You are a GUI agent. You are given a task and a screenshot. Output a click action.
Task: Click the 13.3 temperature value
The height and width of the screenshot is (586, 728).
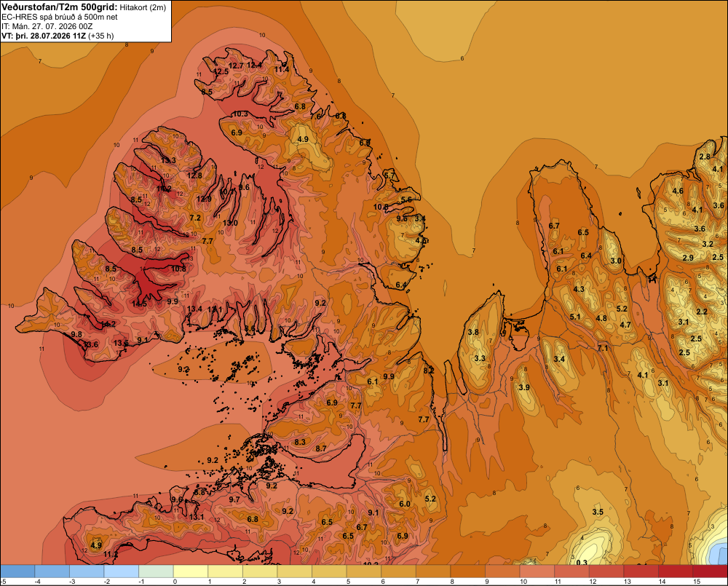click(169, 161)
